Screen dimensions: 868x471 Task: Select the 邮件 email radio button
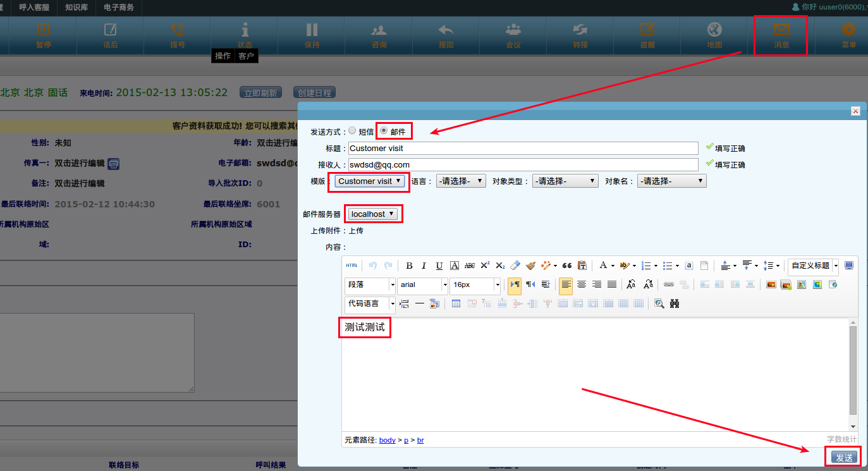(x=384, y=131)
